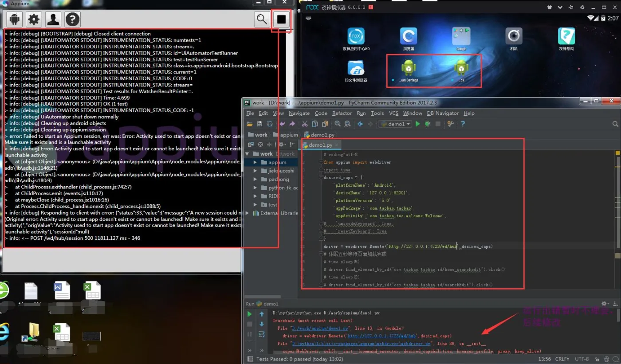The image size is (621, 364).
Task: Open PyCharm Refactor menu
Action: pyautogui.click(x=342, y=113)
